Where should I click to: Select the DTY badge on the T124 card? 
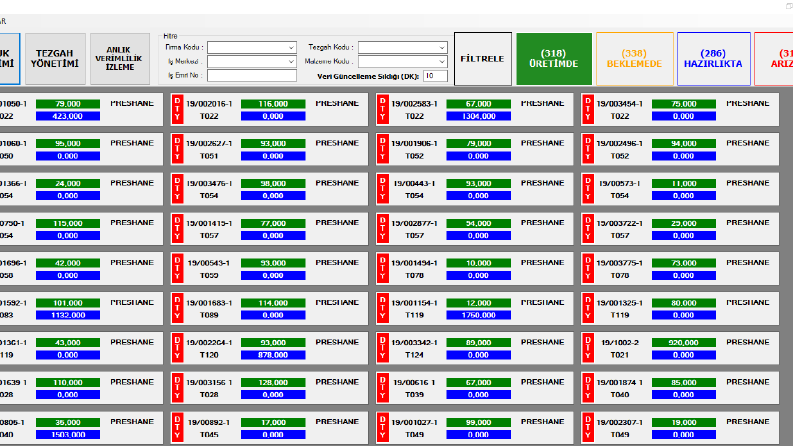pyautogui.click(x=382, y=348)
